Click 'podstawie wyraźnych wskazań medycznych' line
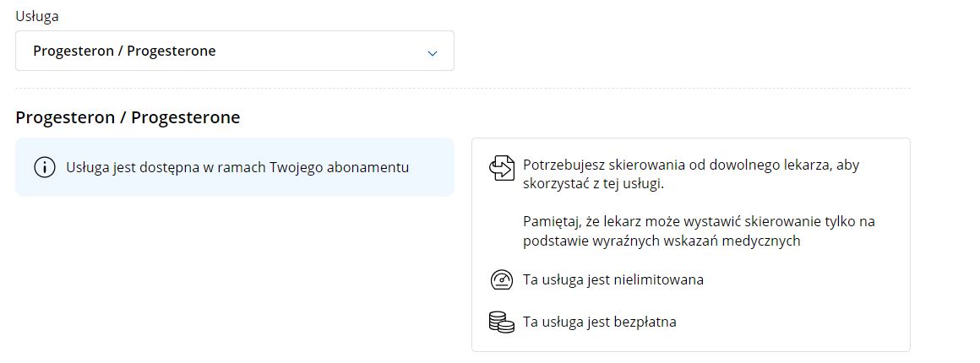 661,241
